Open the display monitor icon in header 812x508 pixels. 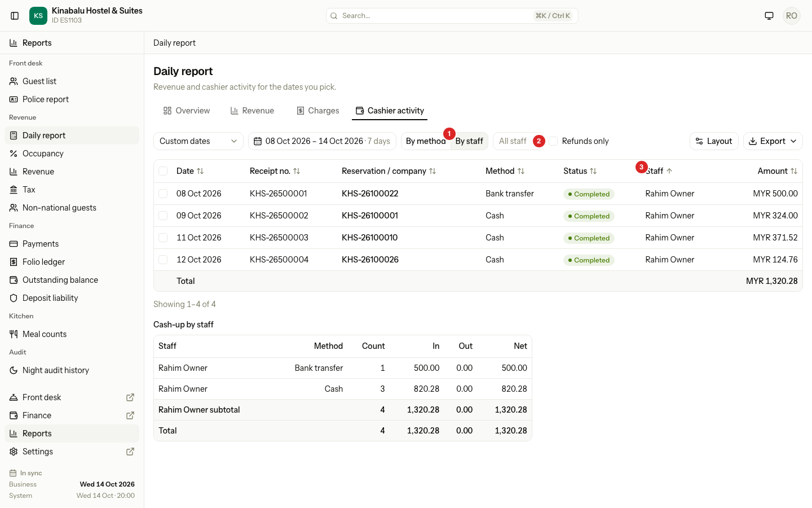click(x=769, y=16)
